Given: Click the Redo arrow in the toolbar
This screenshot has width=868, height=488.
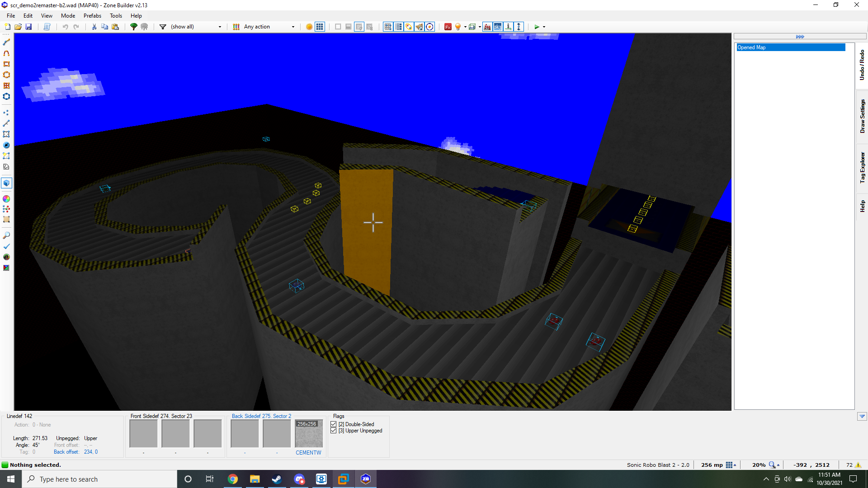Looking at the screenshot, I should [x=76, y=27].
